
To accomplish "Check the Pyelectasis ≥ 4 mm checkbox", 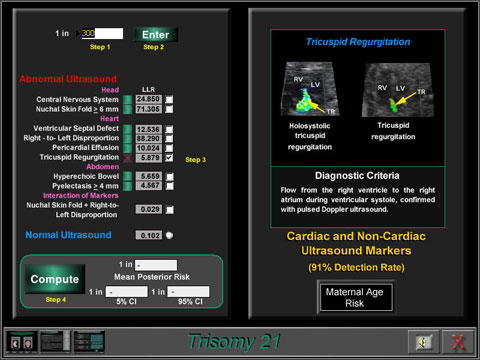I will pos(169,186).
